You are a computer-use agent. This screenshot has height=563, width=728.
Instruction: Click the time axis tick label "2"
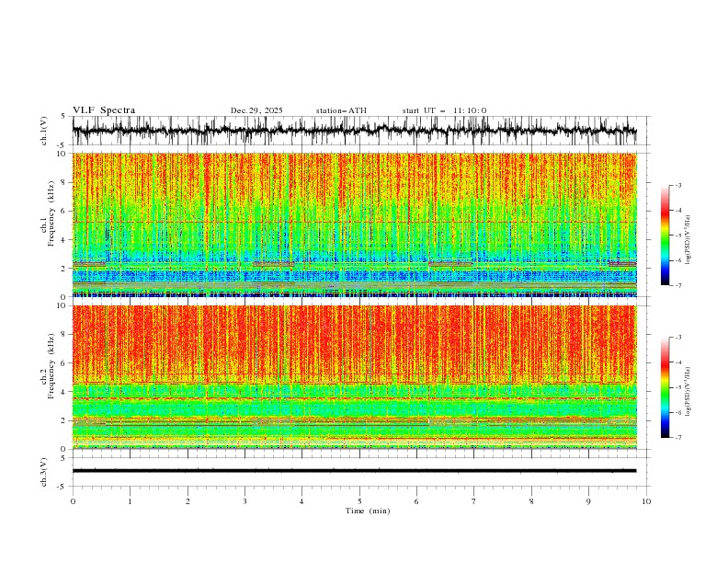[188, 501]
